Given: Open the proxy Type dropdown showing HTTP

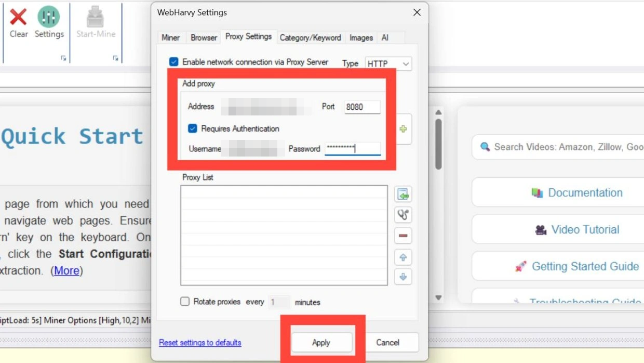Looking at the screenshot, I should [x=388, y=63].
